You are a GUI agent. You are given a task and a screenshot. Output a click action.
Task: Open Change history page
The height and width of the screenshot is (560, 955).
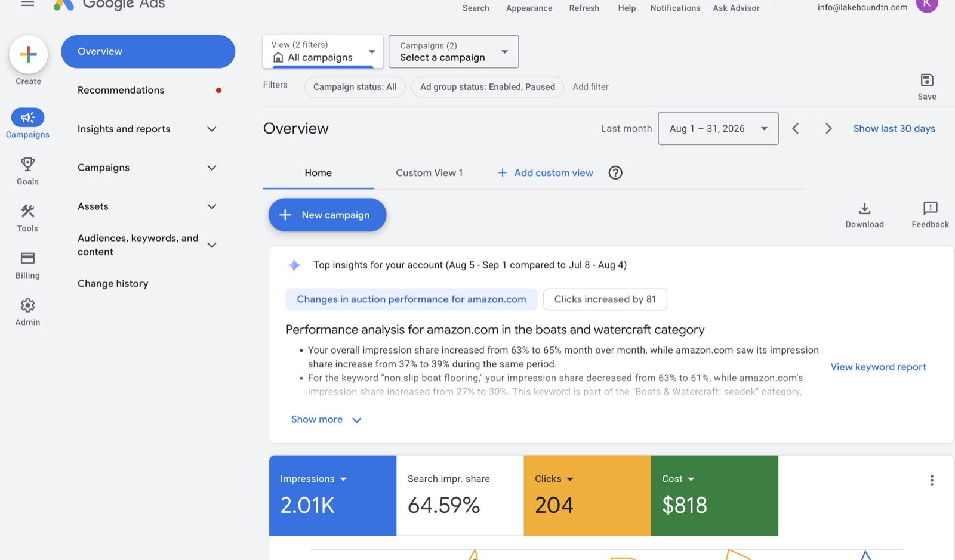113,283
